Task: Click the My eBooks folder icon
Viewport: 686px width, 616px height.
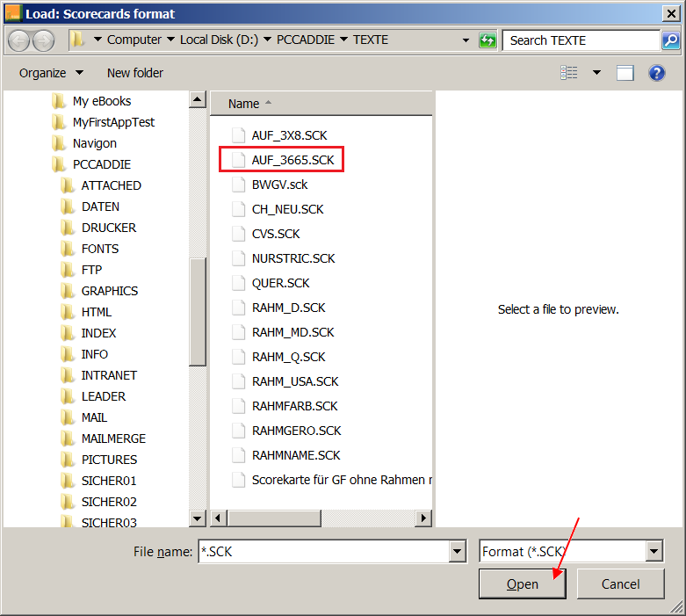Action: (58, 101)
